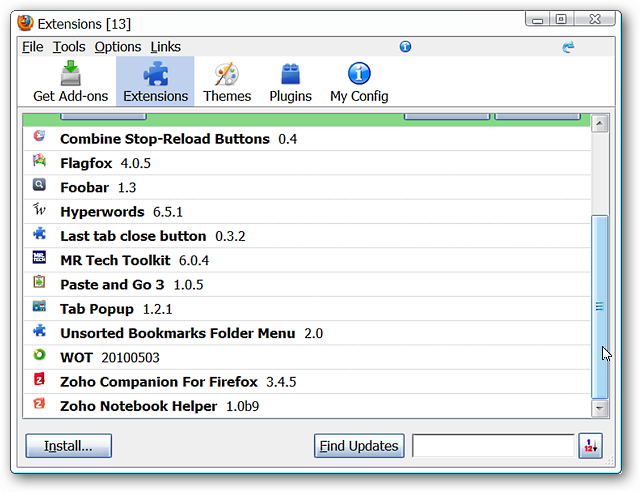The height and width of the screenshot is (492, 640).
Task: Click the vertical scrollbar thumb
Action: click(600, 307)
